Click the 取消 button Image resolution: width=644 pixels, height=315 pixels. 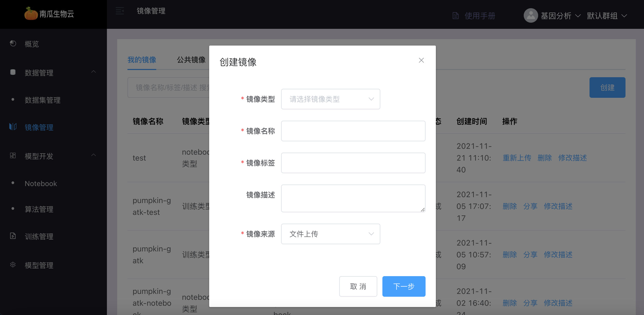coord(358,286)
